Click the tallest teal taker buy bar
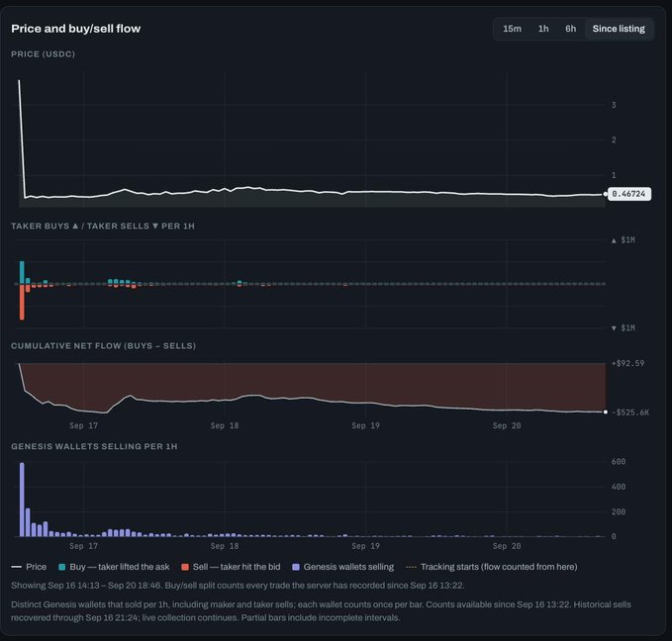Screen dimensions: 672x641 [x=22, y=272]
